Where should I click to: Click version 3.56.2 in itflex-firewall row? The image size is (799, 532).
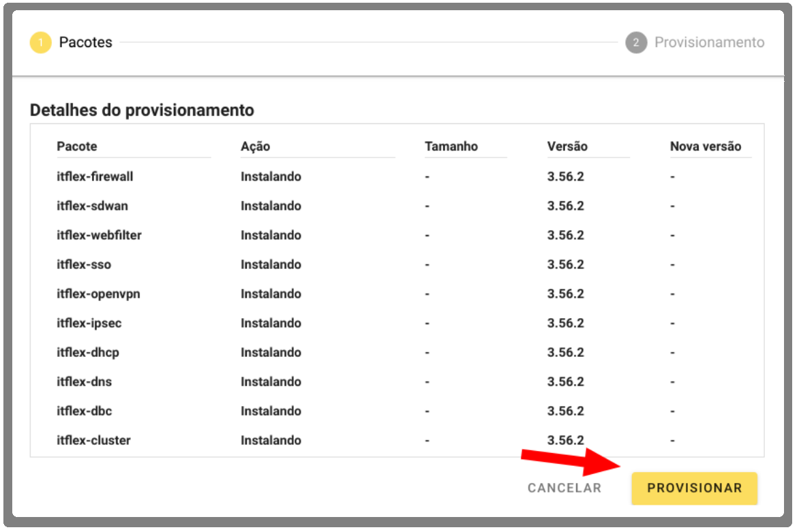(566, 176)
